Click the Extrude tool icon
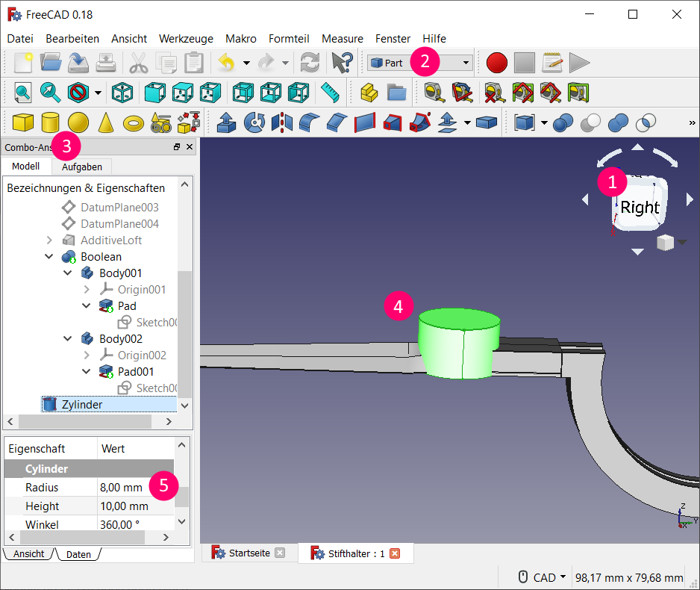 [x=227, y=122]
